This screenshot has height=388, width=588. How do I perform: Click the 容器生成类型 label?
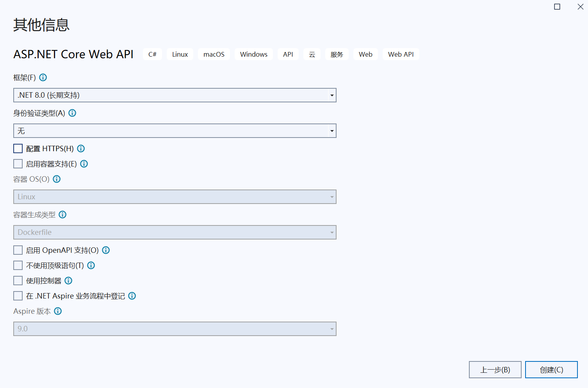click(34, 215)
